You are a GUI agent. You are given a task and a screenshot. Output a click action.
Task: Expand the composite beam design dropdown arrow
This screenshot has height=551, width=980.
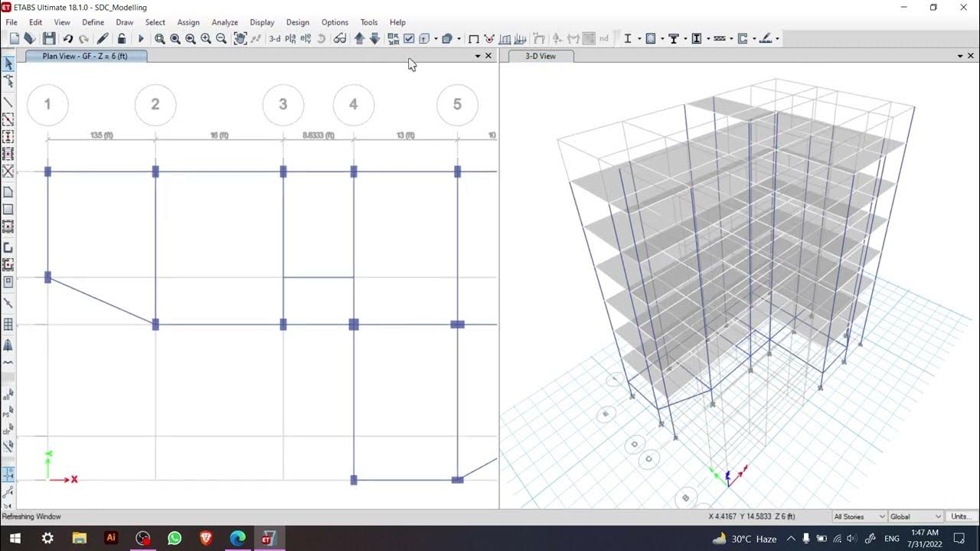[x=685, y=38]
